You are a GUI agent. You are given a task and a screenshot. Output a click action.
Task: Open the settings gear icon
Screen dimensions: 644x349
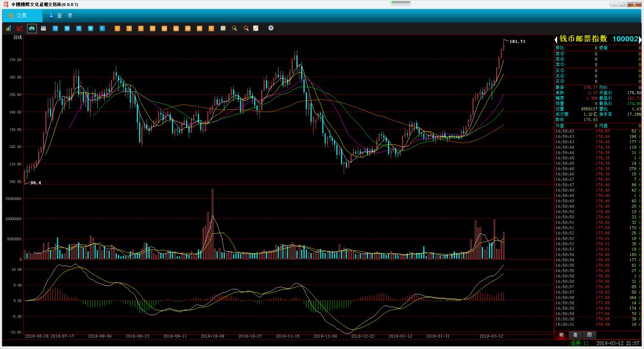[271, 28]
